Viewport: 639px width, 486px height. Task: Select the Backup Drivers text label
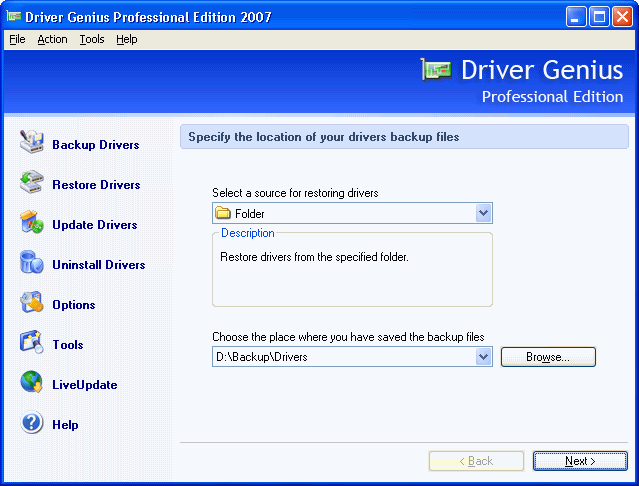click(96, 145)
